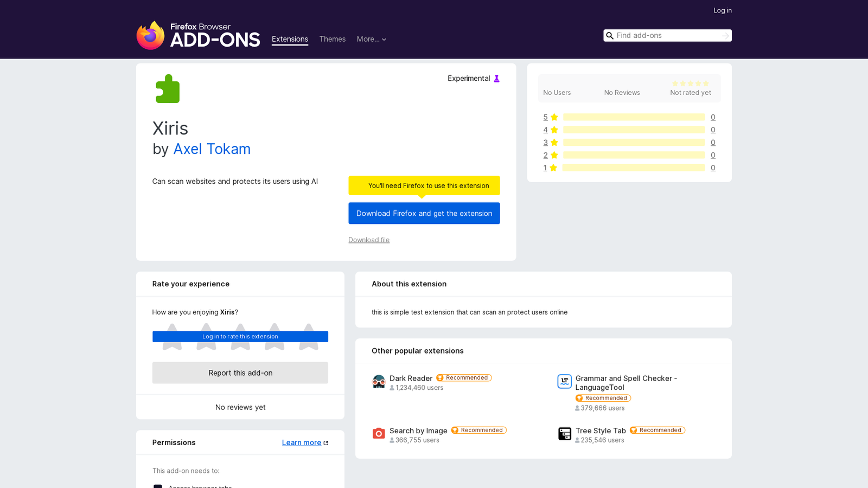Click the 1,234,460 users count
Image resolution: width=868 pixels, height=488 pixels.
(x=419, y=388)
